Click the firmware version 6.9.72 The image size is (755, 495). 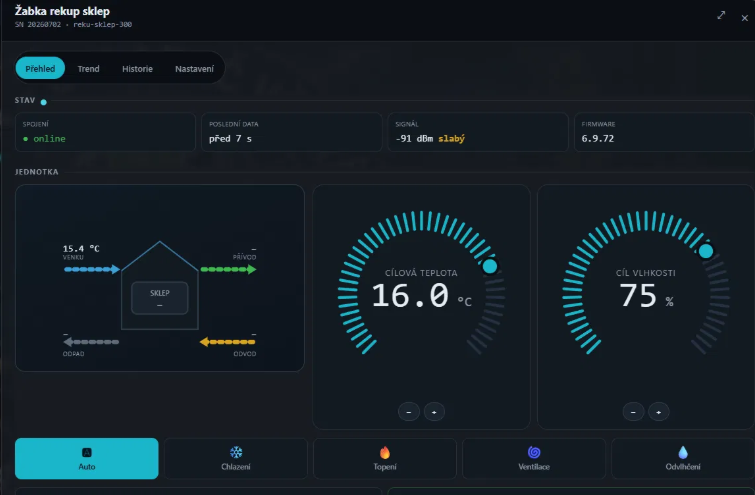click(x=598, y=139)
